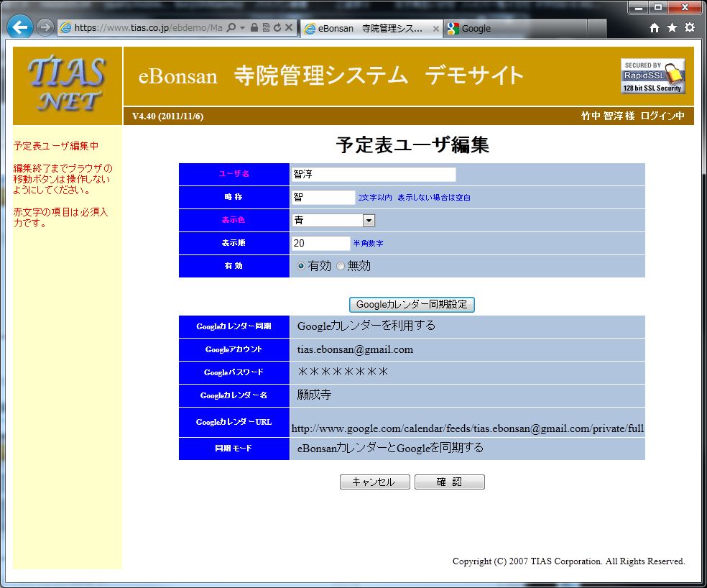Screen dimensions: 707x588
Task: Toggle the compatibility view icon
Action: point(266,27)
